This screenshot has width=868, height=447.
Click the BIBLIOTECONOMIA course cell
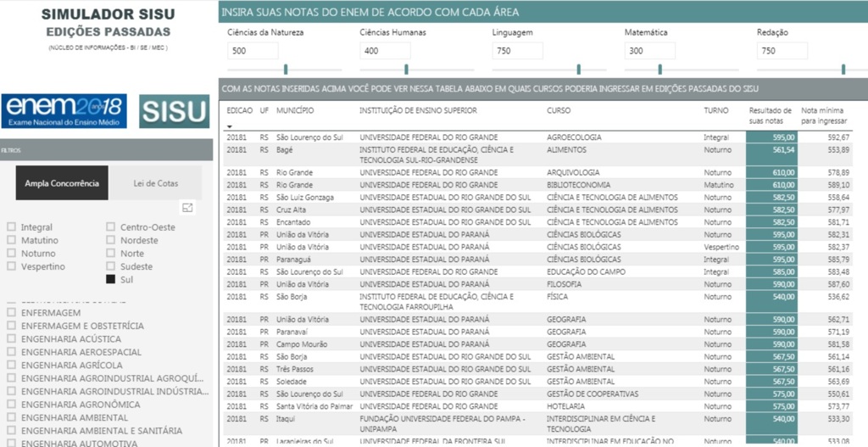[x=578, y=185]
